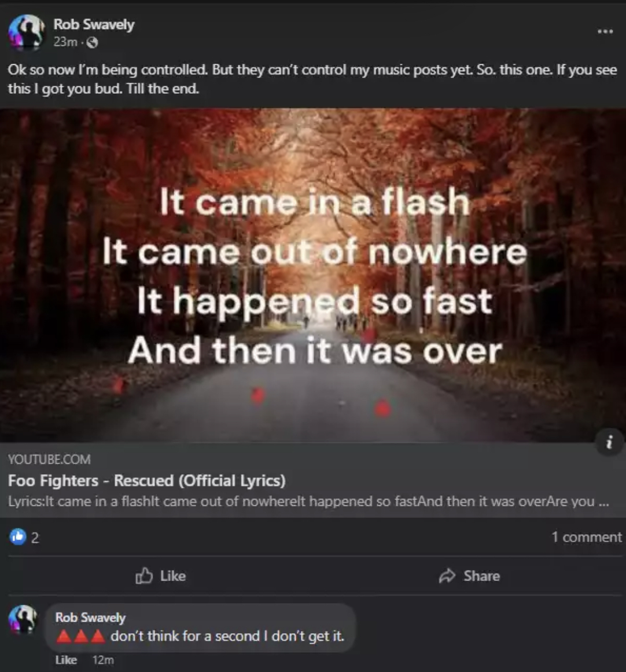626x672 pixels.
Task: Open the Foo Fighters - Rescued link title
Action: click(x=146, y=480)
